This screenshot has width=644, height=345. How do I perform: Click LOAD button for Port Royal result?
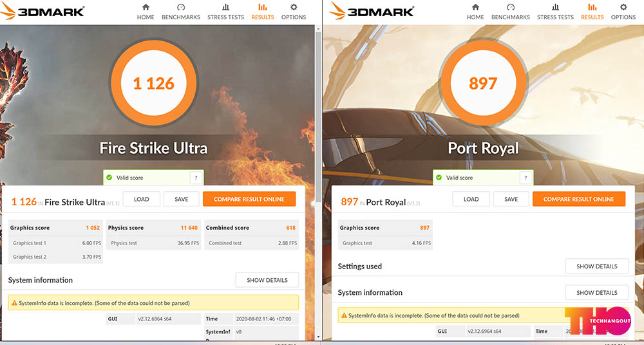471,199
